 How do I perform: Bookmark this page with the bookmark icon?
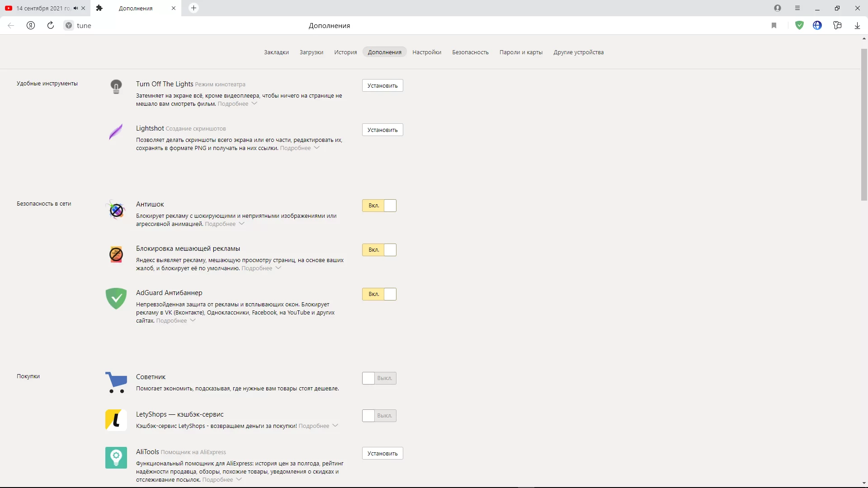point(774,26)
